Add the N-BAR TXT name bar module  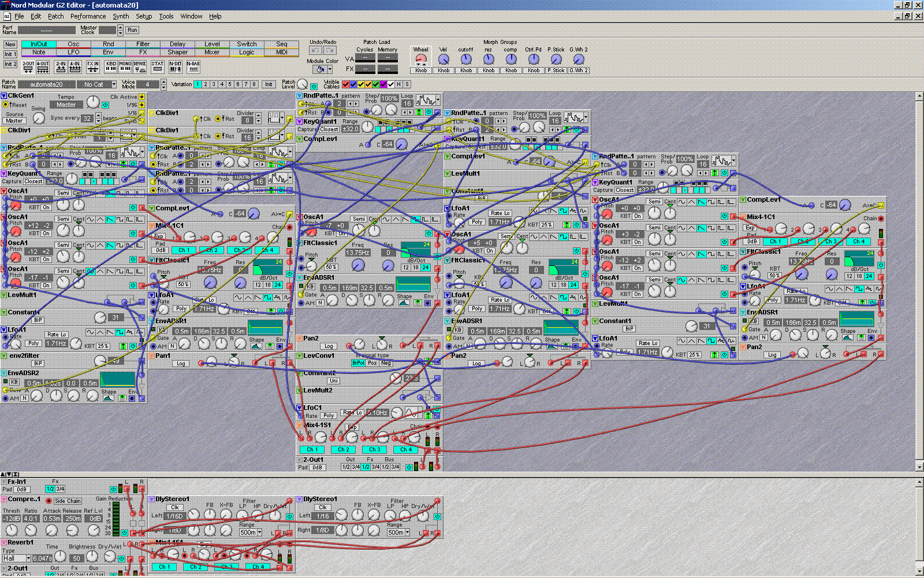(193, 67)
